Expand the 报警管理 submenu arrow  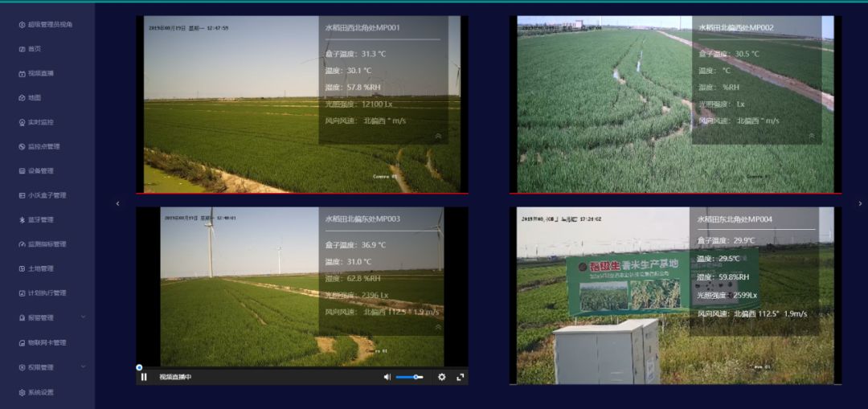(x=84, y=317)
